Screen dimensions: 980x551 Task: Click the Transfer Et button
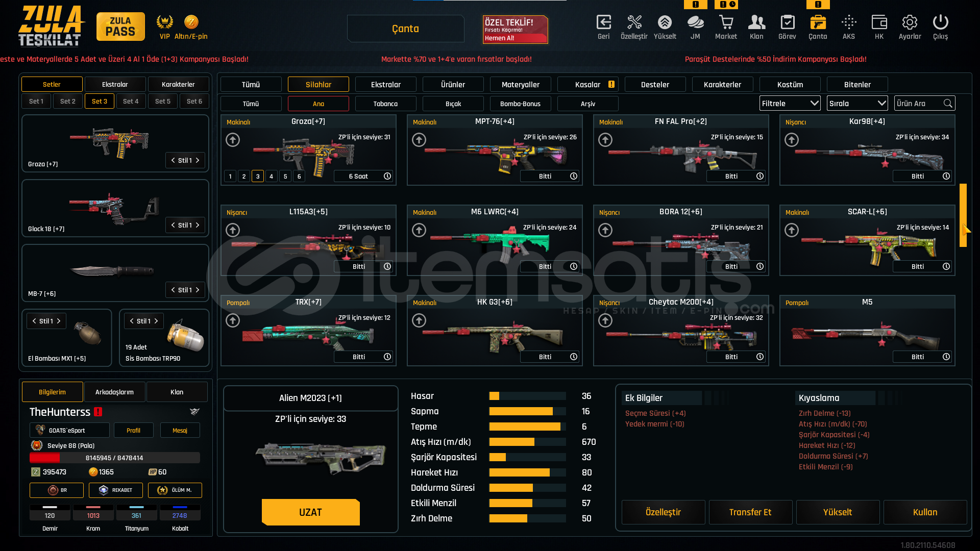click(x=750, y=512)
